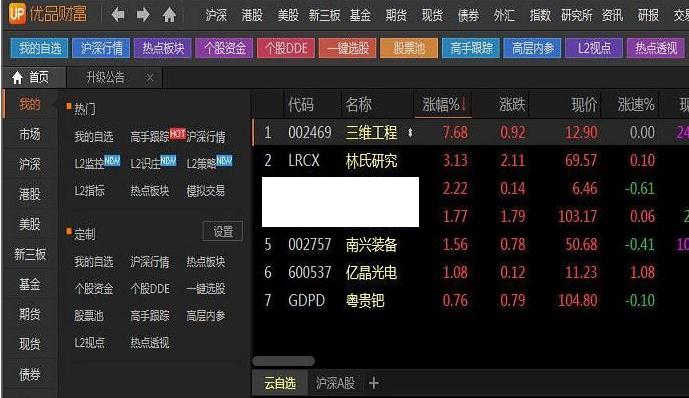Open the 研究所 top menu

(577, 15)
